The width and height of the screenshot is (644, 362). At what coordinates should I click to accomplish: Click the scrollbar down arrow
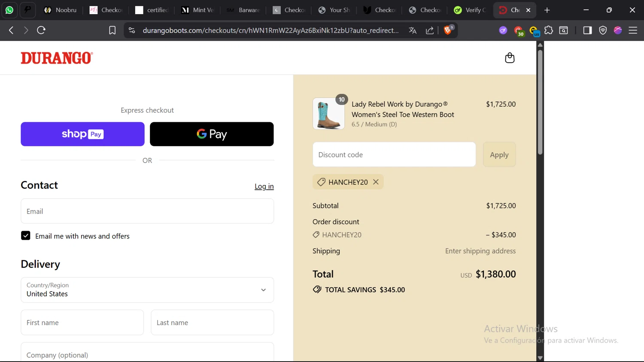[540, 358]
